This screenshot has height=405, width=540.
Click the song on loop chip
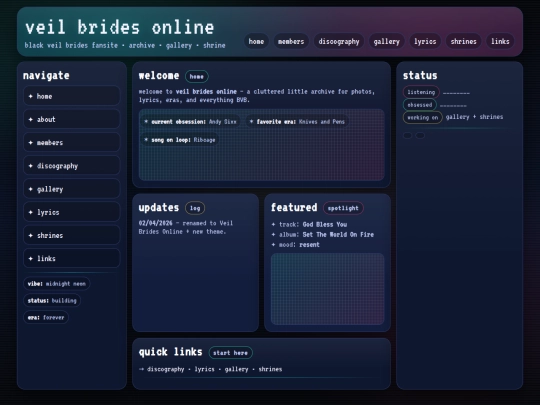pyautogui.click(x=180, y=140)
